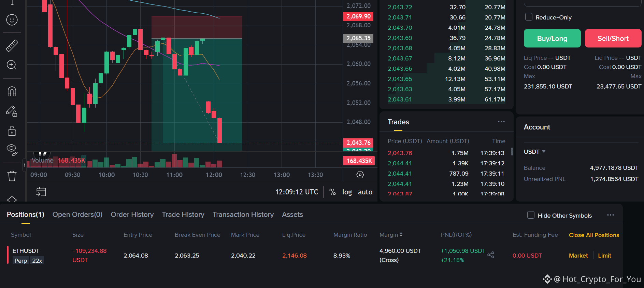Viewport: 644px width, 288px height.
Task: Open timezone selector 12:09:12 UTC
Action: coord(297,192)
